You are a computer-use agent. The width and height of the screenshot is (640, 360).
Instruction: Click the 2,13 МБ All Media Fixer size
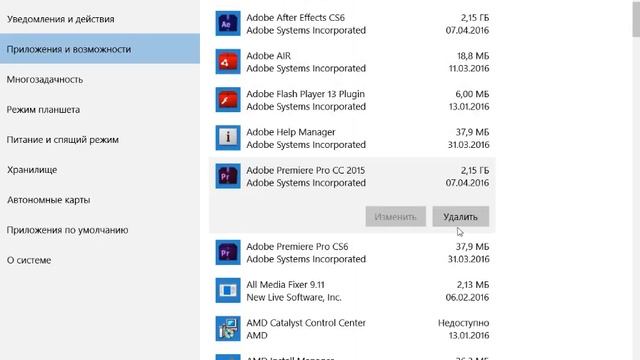click(x=473, y=284)
